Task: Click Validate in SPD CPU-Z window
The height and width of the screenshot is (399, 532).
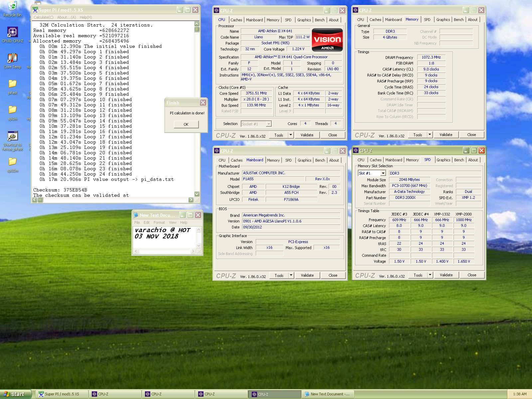Action: point(446,275)
